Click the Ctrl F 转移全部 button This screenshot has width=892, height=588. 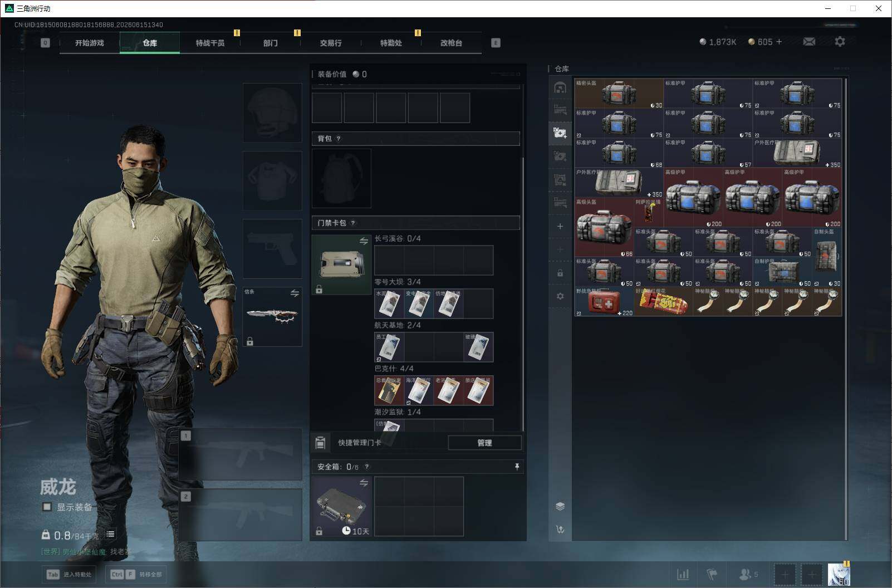tap(136, 574)
